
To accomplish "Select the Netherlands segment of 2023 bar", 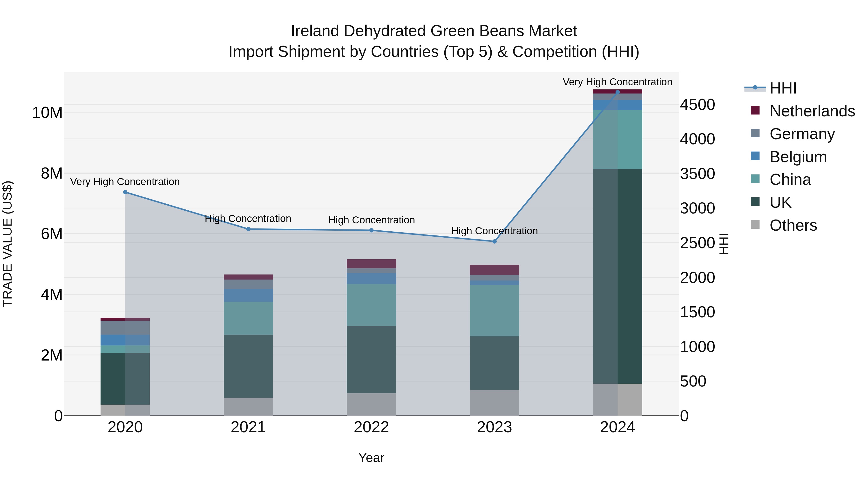I will 494,270.
